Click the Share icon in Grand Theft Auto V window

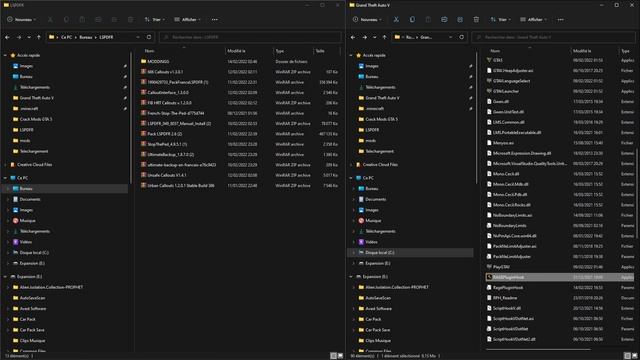[460, 20]
